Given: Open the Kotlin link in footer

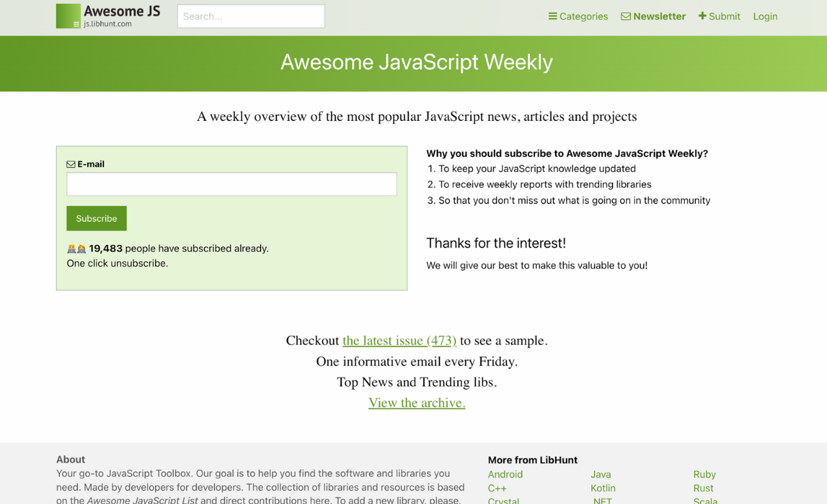Looking at the screenshot, I should click(603, 488).
